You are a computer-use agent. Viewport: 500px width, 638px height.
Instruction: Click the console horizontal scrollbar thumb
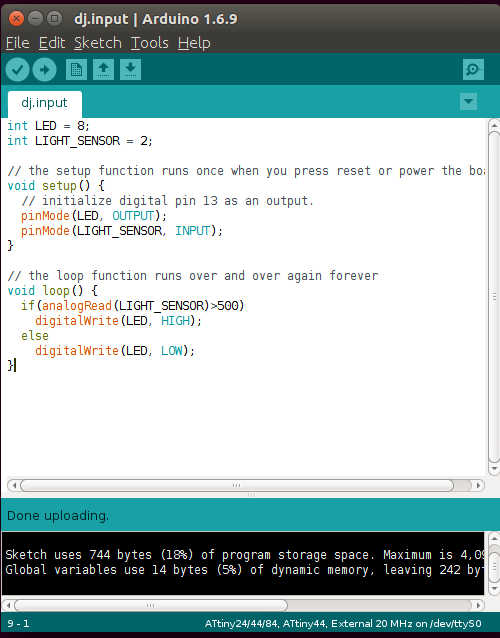click(151, 605)
